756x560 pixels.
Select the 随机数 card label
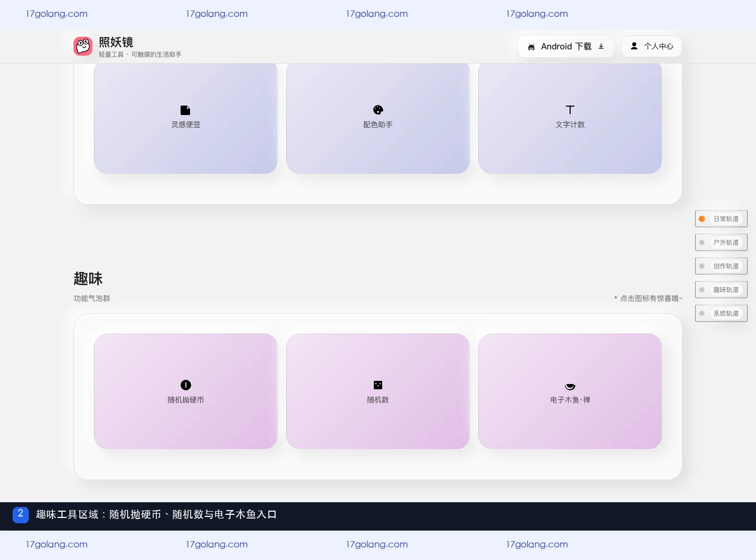pos(378,400)
